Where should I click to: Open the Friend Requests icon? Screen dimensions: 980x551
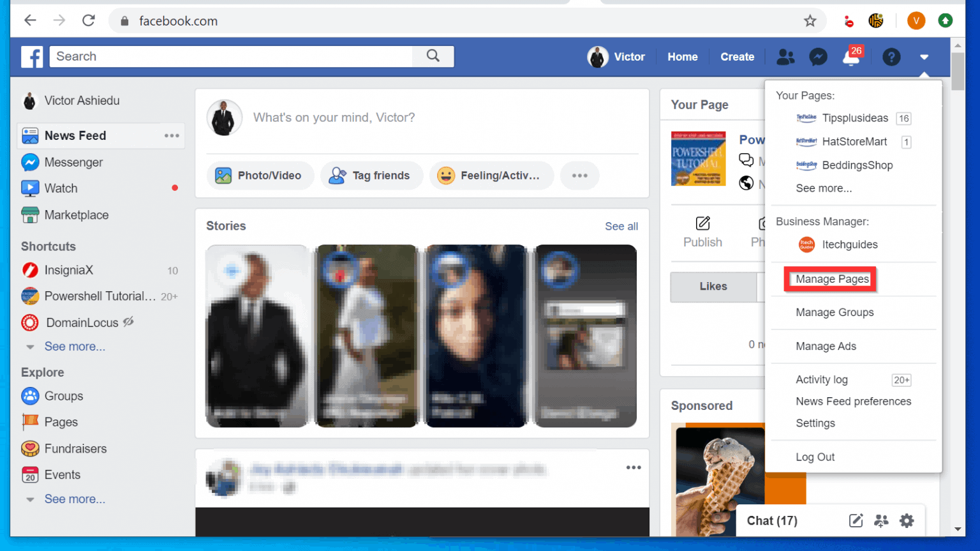pos(785,57)
